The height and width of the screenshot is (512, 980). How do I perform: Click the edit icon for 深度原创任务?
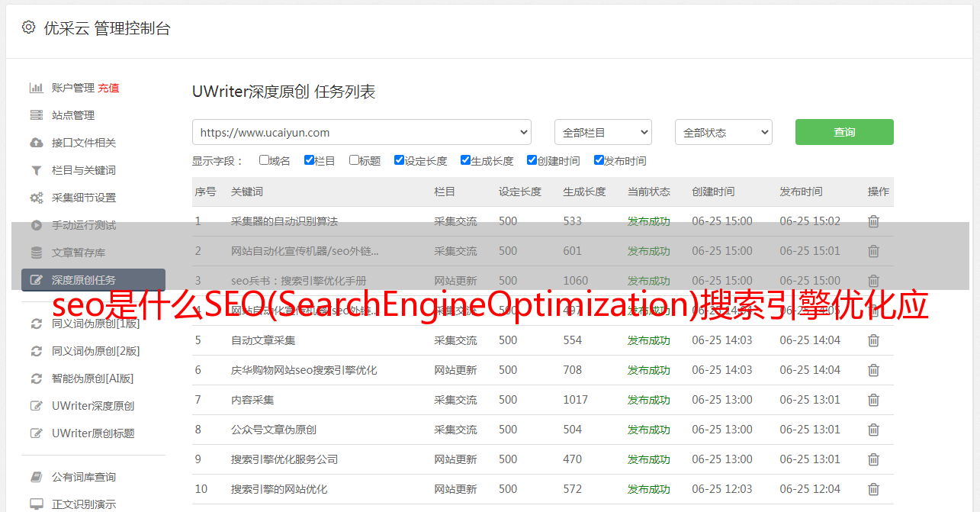[x=36, y=280]
